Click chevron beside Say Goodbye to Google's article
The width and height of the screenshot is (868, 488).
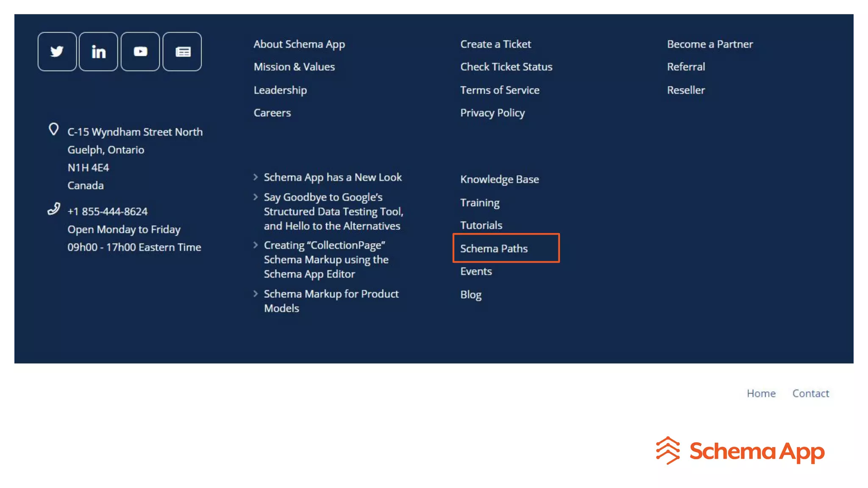click(256, 197)
